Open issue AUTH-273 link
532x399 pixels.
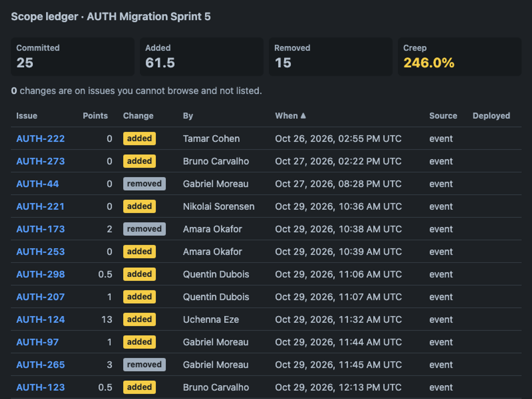click(40, 161)
